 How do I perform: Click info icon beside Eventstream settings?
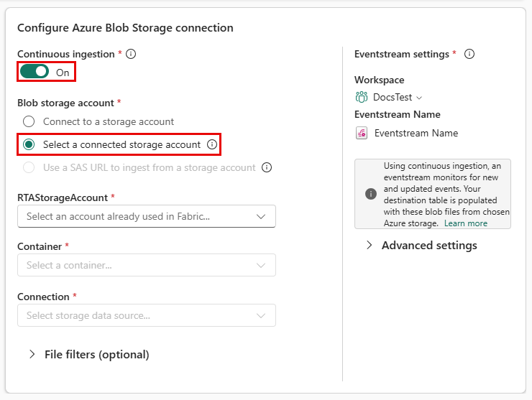click(469, 54)
